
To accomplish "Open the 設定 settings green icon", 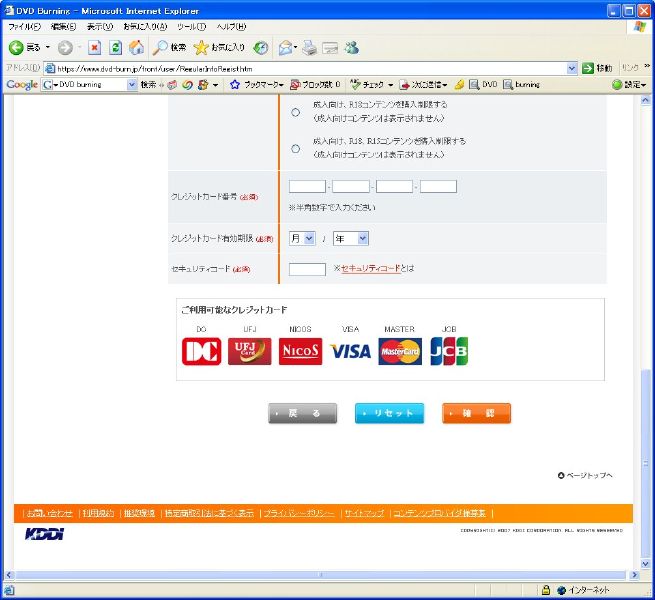I will pos(617,85).
